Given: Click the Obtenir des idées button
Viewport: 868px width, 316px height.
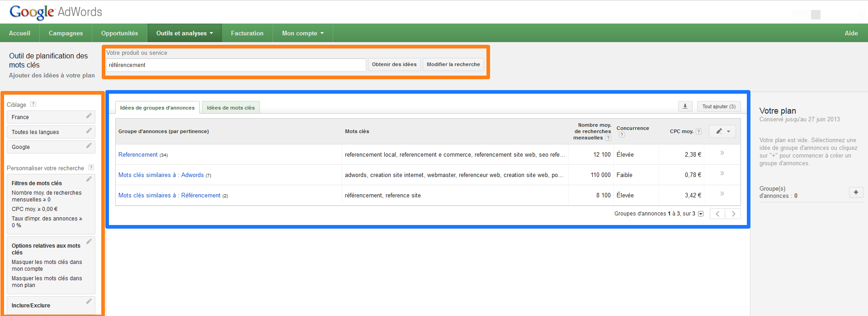Looking at the screenshot, I should (394, 64).
